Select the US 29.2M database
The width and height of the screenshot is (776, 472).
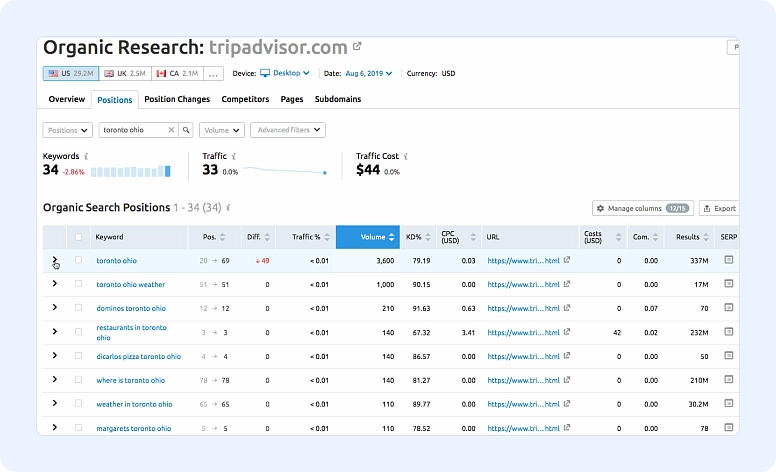coord(71,73)
